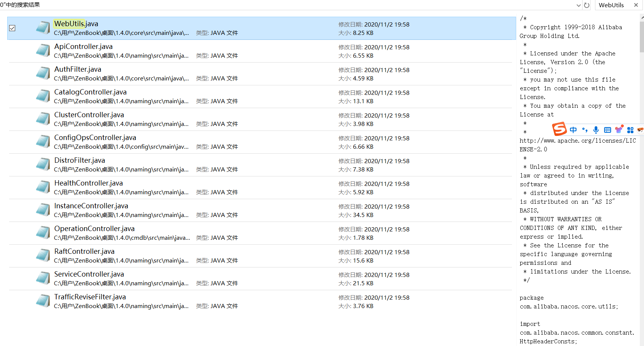
Task: Click the CatalogController.java file icon
Action: [x=43, y=96]
